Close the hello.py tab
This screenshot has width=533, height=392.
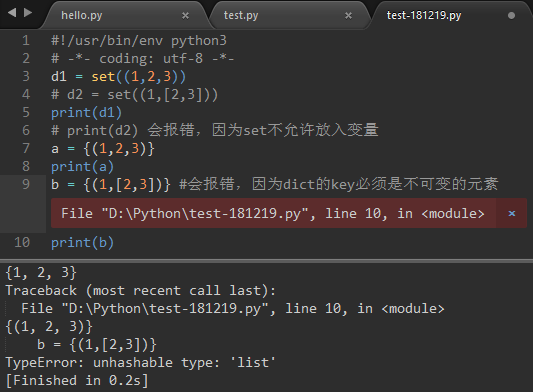click(185, 15)
